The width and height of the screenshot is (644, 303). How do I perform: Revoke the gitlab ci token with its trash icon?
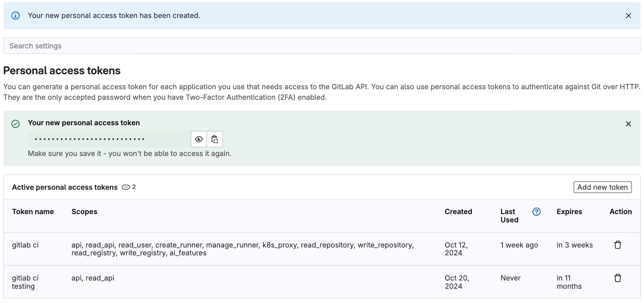pyautogui.click(x=617, y=245)
